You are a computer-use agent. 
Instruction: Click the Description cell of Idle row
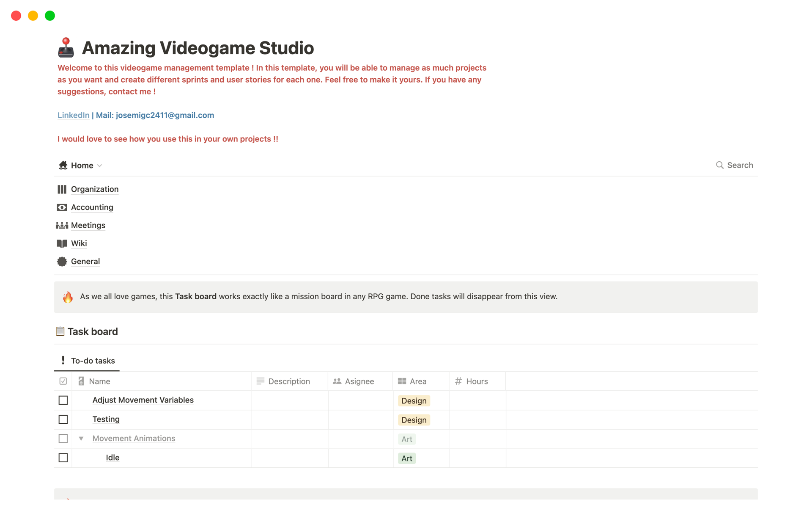coord(290,458)
